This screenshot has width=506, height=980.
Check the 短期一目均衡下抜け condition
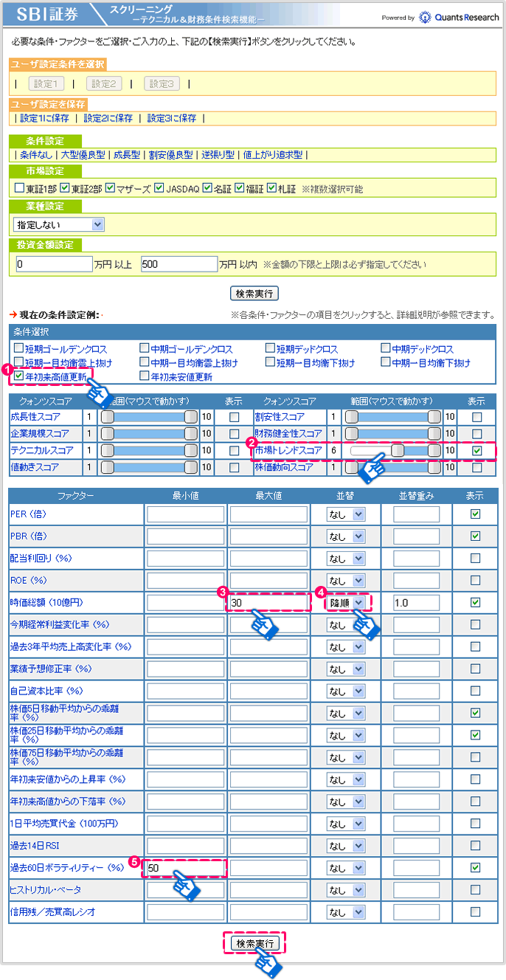(270, 363)
